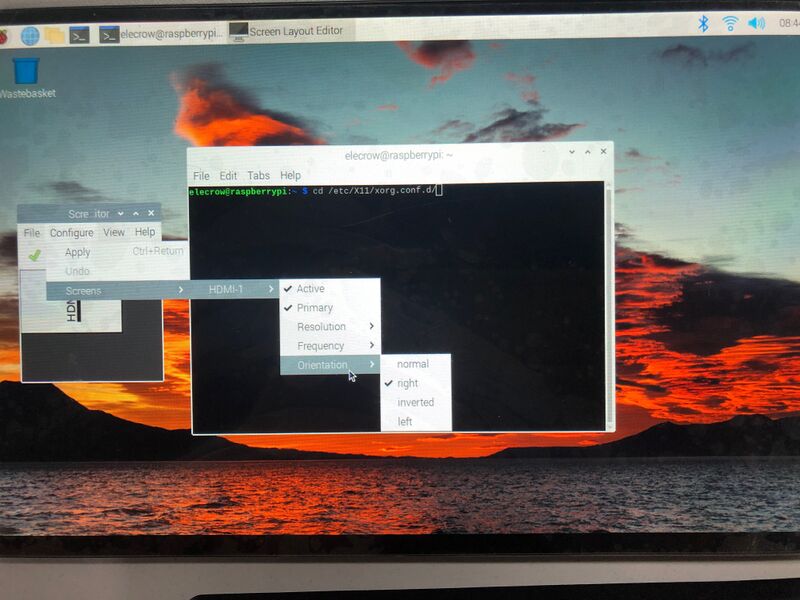Open the Wi-Fi network menu
Image resolution: width=800 pixels, height=600 pixels.
731,24
